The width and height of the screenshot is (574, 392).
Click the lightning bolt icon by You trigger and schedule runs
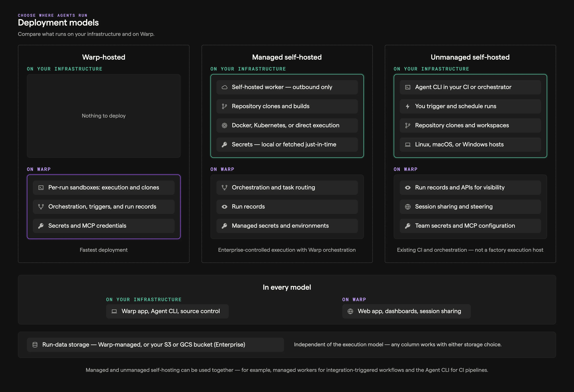408,106
